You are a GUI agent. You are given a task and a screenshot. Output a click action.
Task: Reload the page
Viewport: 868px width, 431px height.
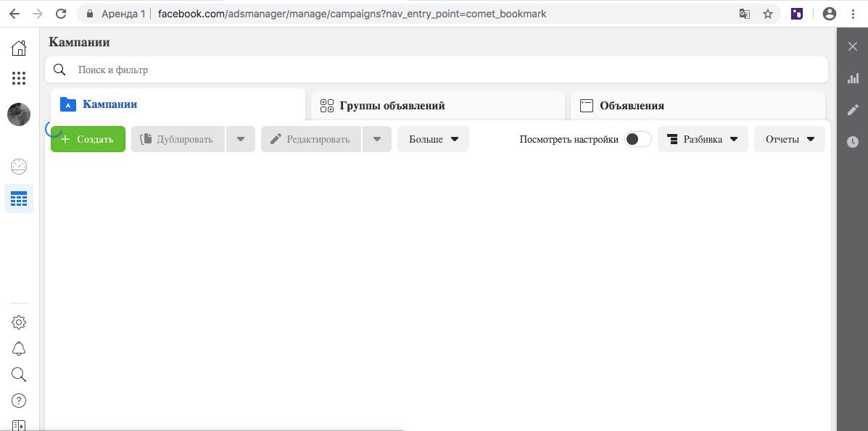coord(62,14)
